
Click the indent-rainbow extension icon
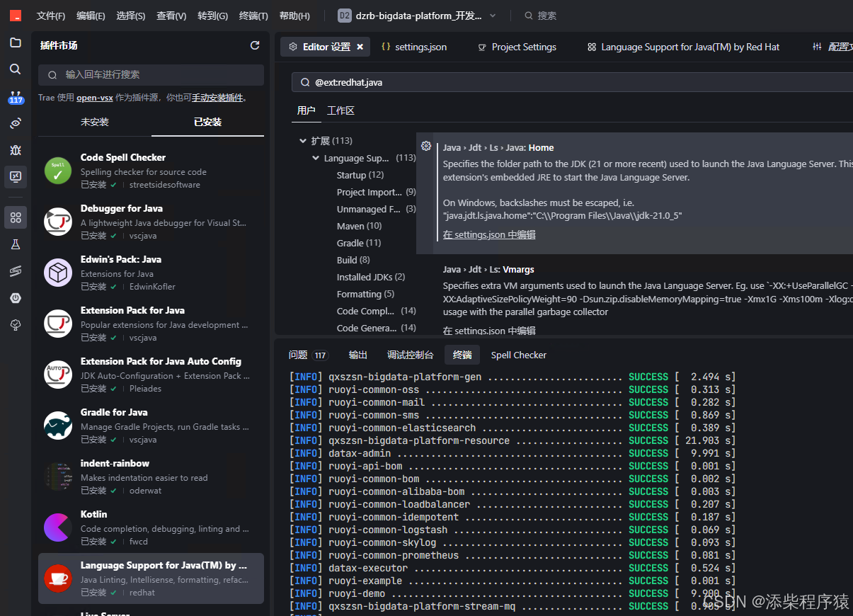pyautogui.click(x=58, y=477)
